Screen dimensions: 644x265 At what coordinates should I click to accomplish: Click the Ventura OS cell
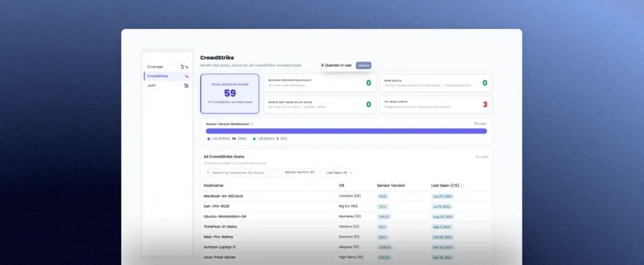pyautogui.click(x=349, y=227)
